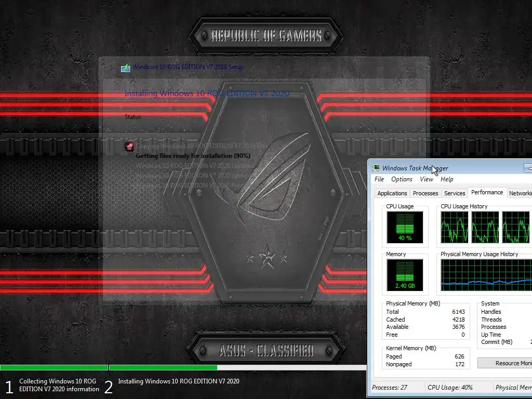This screenshot has height=399, width=532.
Task: Click the Free memory value 0
Action: (463, 335)
